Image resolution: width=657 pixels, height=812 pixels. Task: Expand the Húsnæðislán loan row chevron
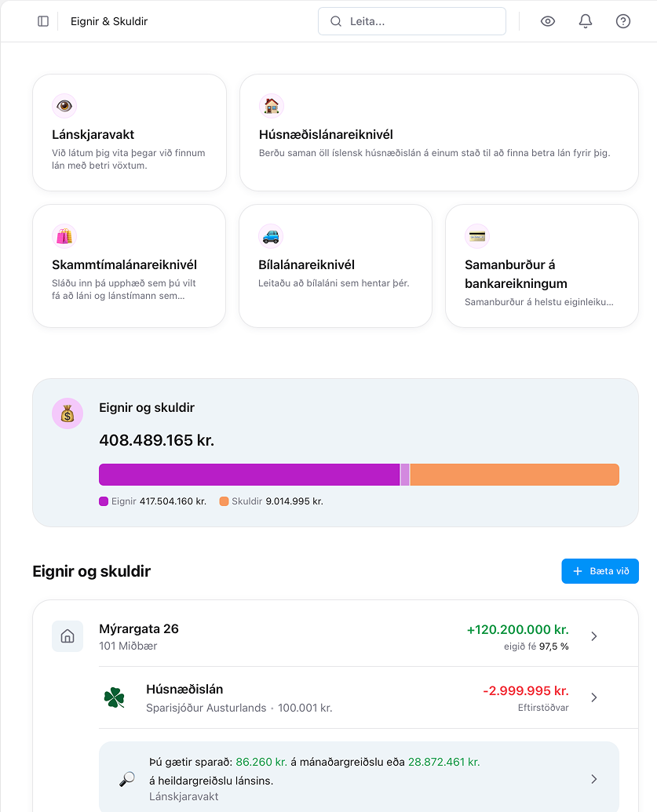pyautogui.click(x=594, y=697)
